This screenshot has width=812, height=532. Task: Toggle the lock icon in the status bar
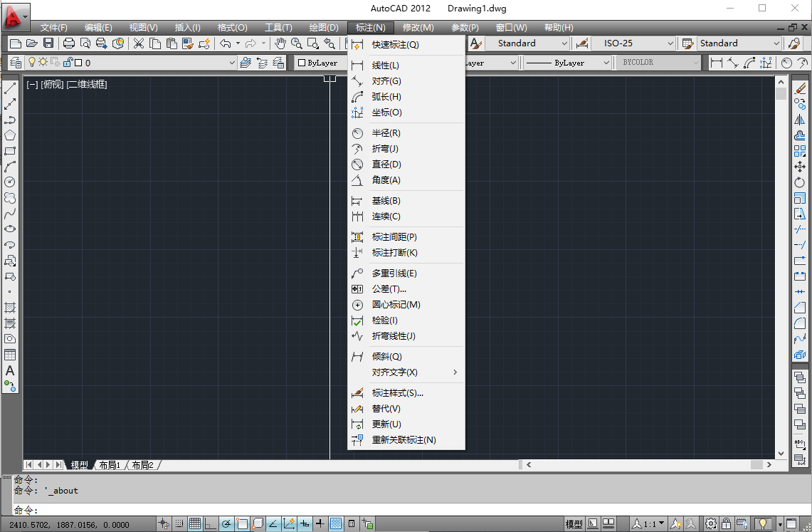coord(727,524)
